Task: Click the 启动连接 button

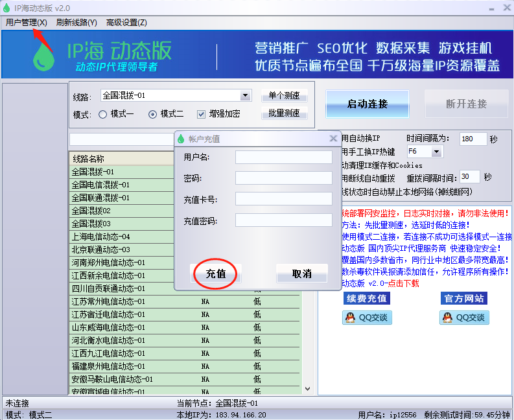Action: pos(368,104)
